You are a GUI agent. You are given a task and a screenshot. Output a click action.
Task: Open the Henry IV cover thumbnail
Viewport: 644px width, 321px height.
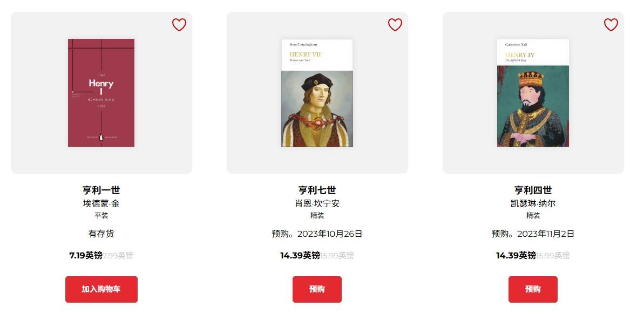point(533,93)
